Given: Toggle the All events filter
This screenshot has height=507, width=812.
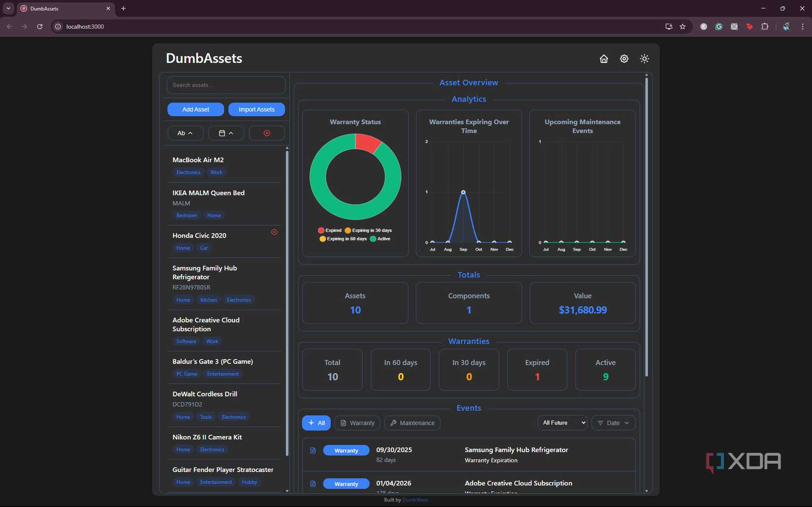Looking at the screenshot, I should tap(316, 423).
